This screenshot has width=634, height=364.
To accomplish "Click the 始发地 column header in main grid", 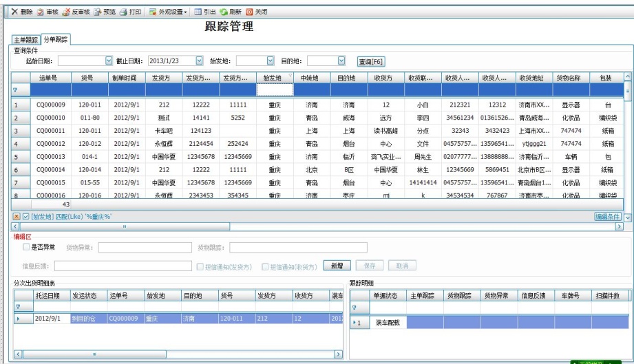I will [275, 78].
